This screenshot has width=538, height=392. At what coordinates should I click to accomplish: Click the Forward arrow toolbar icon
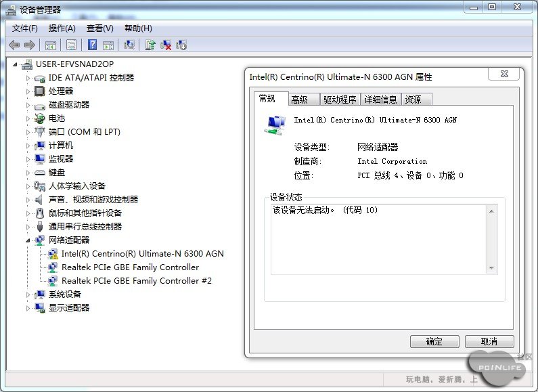click(30, 45)
